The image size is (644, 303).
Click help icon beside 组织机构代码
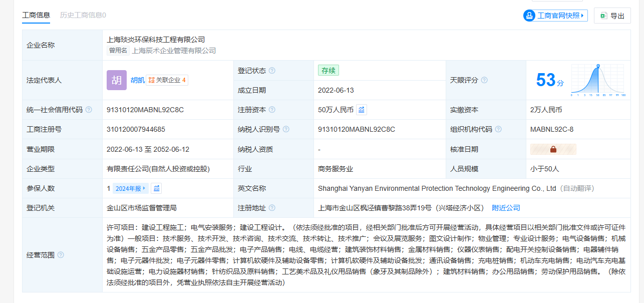(x=498, y=129)
